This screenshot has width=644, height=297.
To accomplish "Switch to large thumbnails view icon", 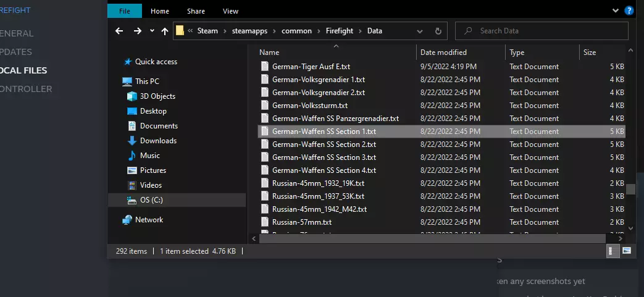I will [x=626, y=251].
